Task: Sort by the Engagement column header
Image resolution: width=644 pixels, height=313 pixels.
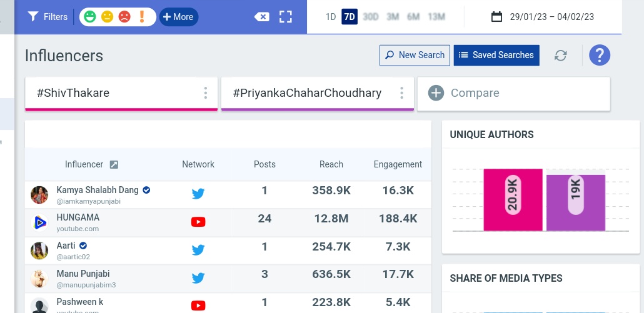Action: tap(398, 164)
